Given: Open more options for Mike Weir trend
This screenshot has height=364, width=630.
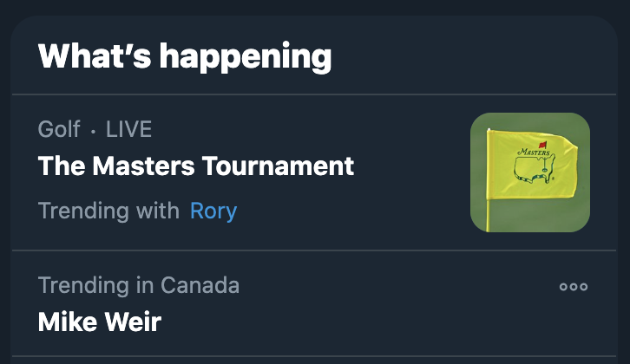Looking at the screenshot, I should (573, 287).
